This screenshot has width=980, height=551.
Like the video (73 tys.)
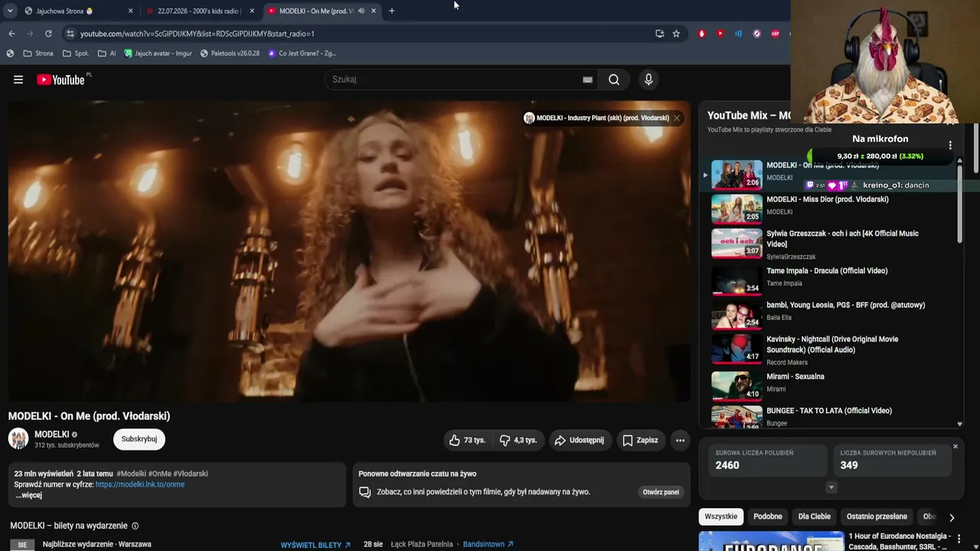pos(467,440)
